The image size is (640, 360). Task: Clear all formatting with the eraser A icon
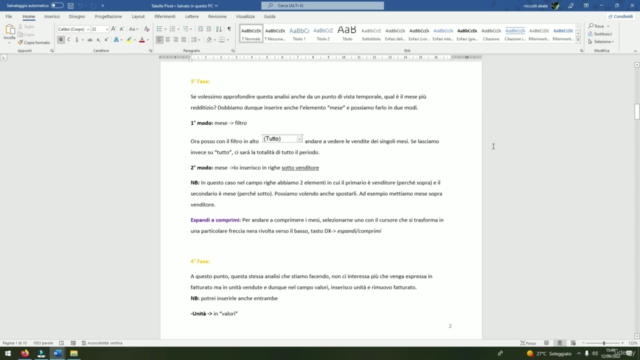pyautogui.click(x=147, y=29)
